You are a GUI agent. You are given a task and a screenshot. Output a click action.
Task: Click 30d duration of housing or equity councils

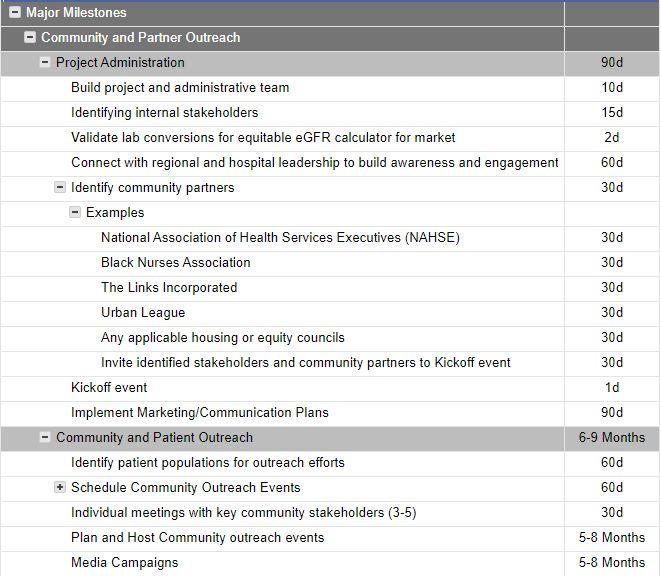612,337
